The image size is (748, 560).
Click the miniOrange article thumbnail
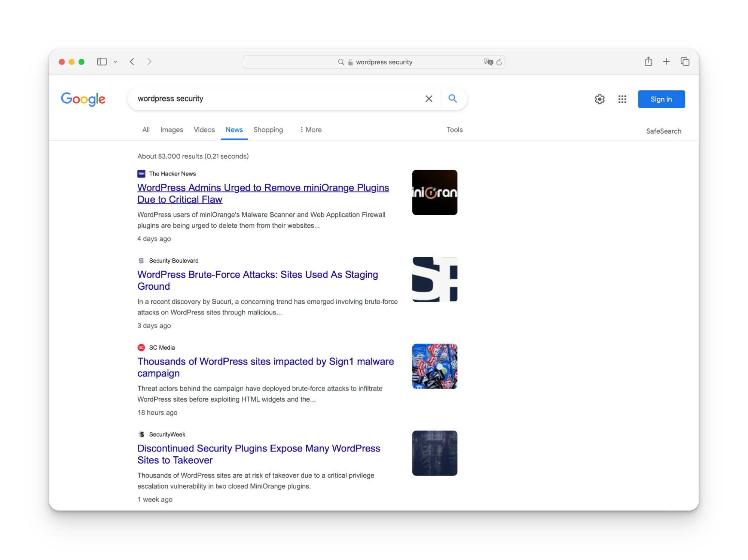[434, 192]
